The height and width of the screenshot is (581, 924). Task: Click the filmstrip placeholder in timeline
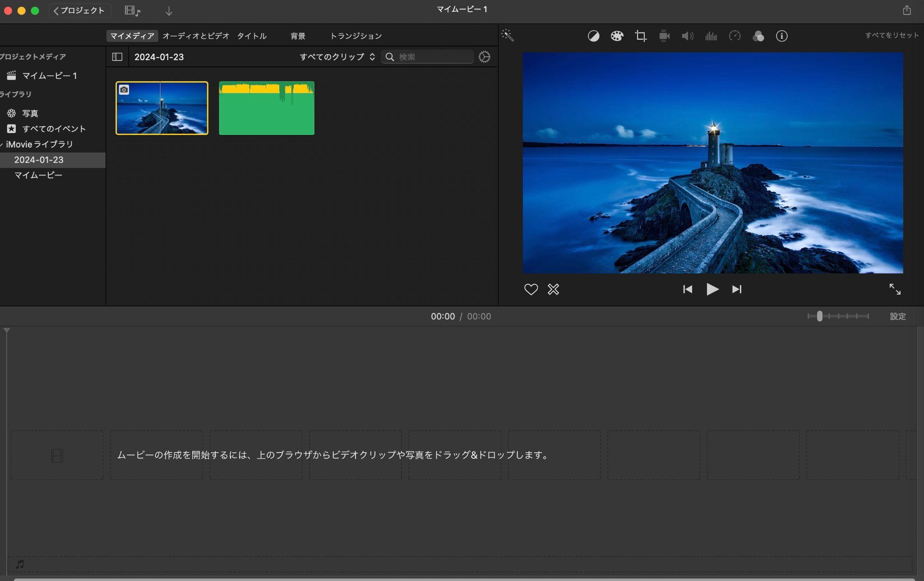57,456
